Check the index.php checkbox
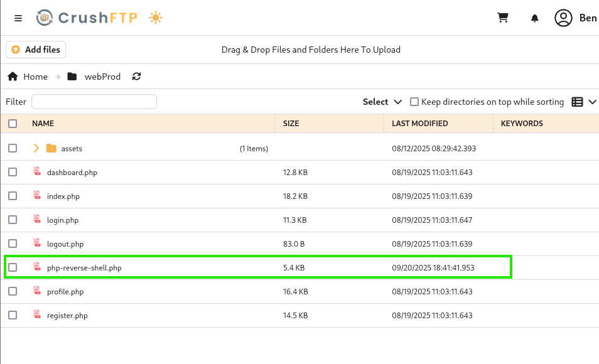Screen dimensions: 599x364 (13, 196)
